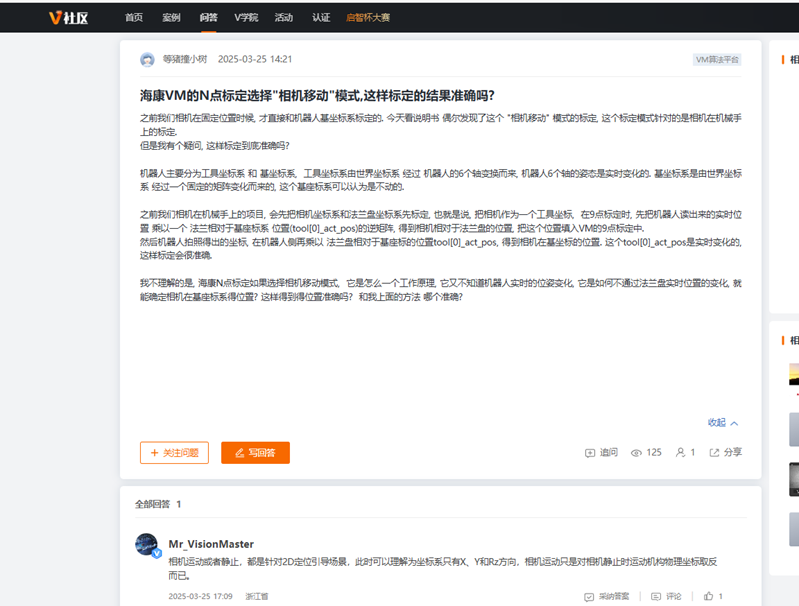Image resolution: width=799 pixels, height=606 pixels.
Task: Click the sunset thumbnail in right sidebar
Action: [794, 375]
